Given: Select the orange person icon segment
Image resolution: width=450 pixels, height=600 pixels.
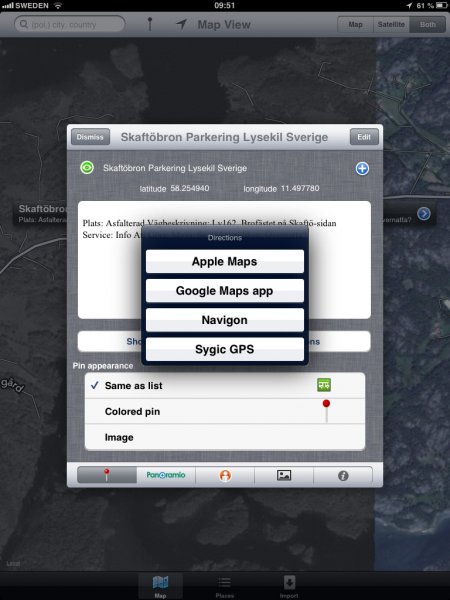Looking at the screenshot, I should point(225,475).
